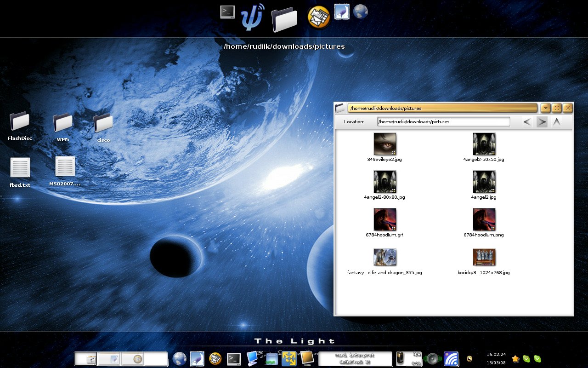The height and width of the screenshot is (368, 588).
Task: Select the fbsd.txt file on desktop
Action: pyautogui.click(x=20, y=167)
